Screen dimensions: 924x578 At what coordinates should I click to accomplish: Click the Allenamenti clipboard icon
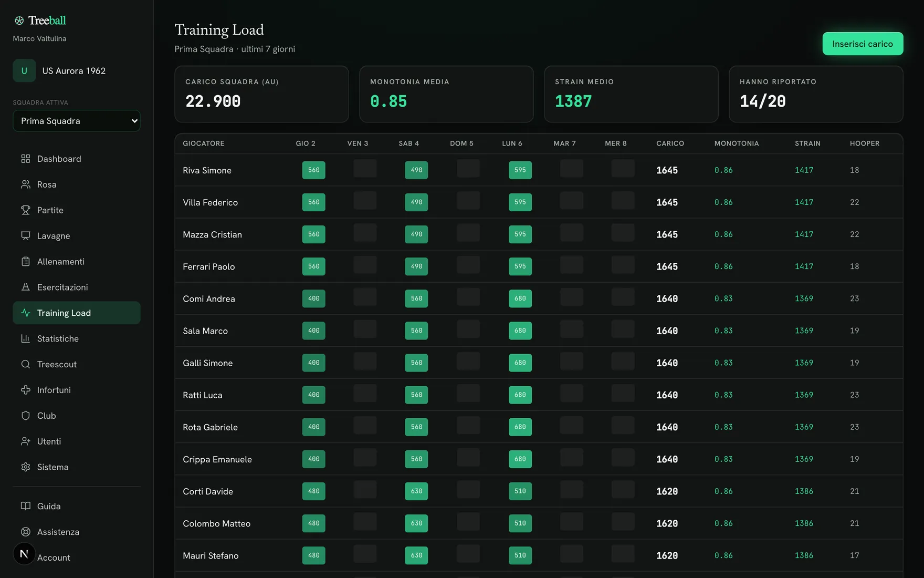(25, 262)
